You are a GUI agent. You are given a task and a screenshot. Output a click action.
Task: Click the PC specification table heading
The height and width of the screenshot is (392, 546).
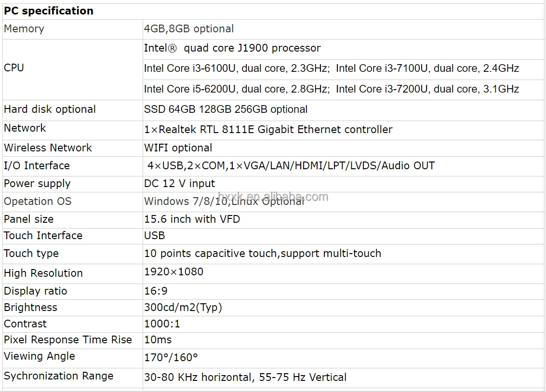(49, 11)
